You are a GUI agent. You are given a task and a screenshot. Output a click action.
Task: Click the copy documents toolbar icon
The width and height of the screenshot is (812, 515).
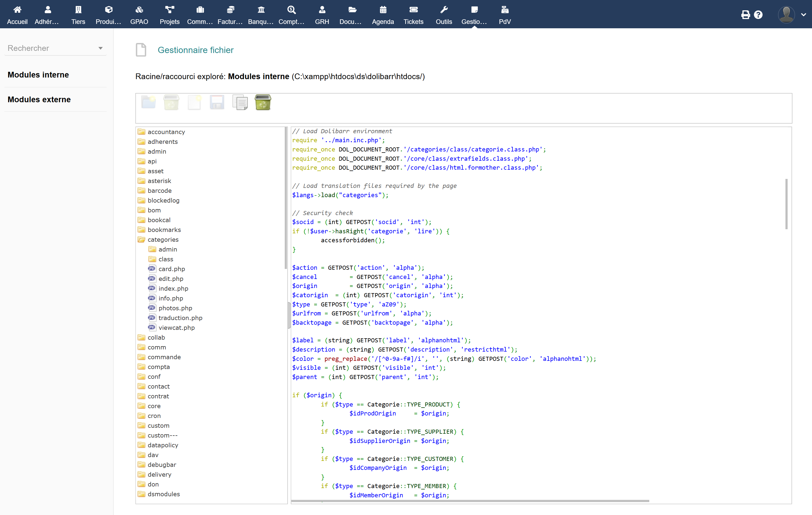pyautogui.click(x=240, y=102)
